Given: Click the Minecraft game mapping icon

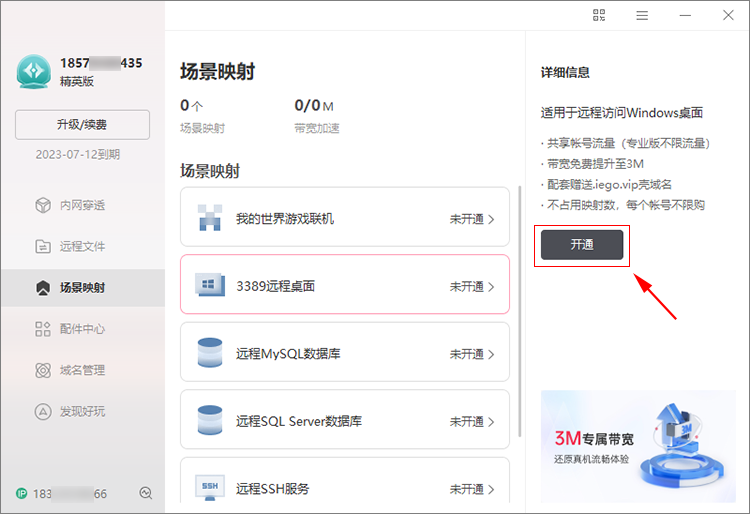Looking at the screenshot, I should pos(210,218).
